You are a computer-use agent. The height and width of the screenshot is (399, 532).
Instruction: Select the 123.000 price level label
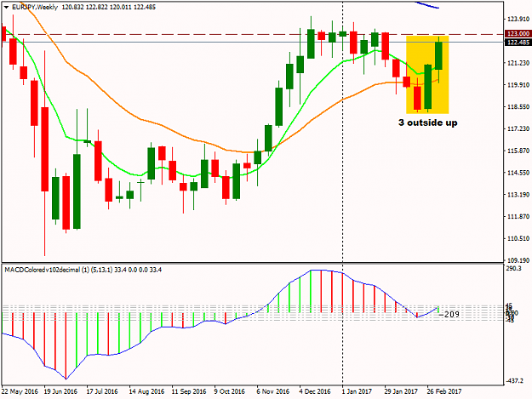[x=518, y=33]
